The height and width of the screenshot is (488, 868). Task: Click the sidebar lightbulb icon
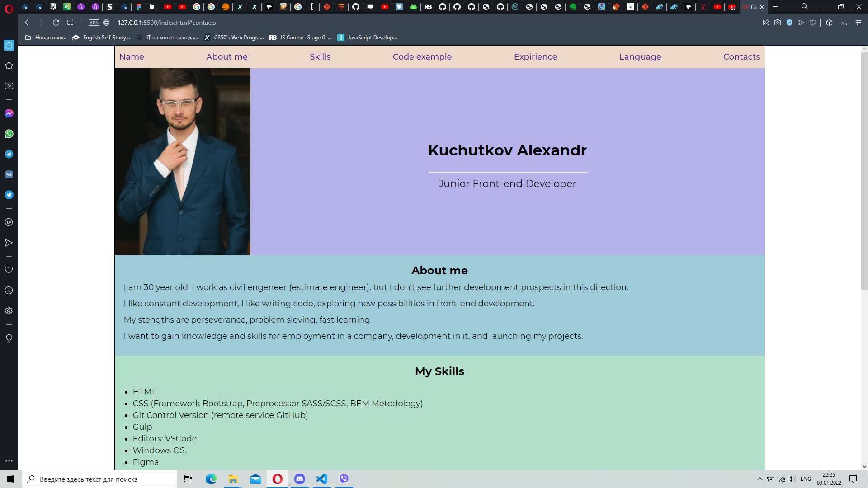click(x=9, y=339)
